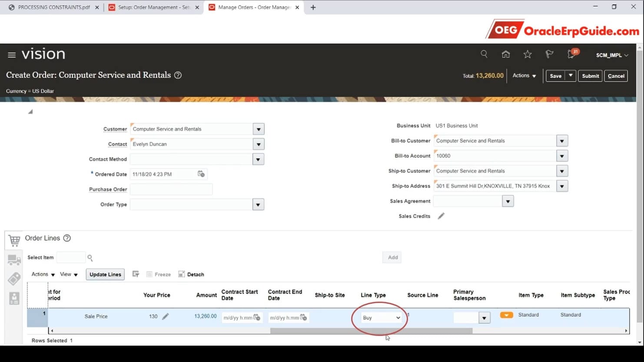Expand the Primary Salesperson dropdown
This screenshot has height=362, width=644.
pyautogui.click(x=484, y=318)
